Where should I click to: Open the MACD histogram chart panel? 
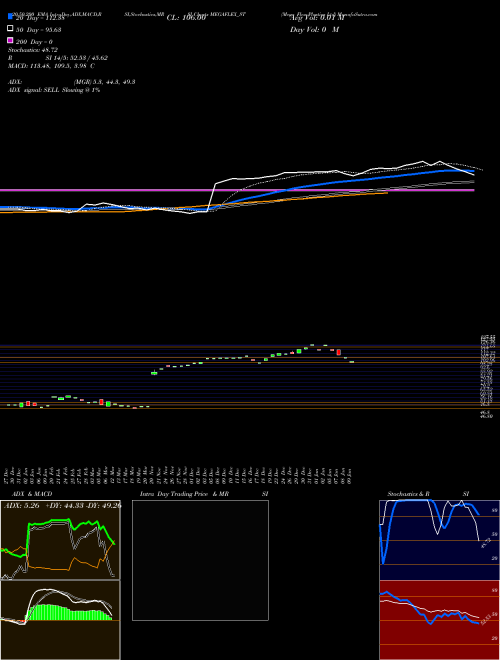pyautogui.click(x=60, y=620)
